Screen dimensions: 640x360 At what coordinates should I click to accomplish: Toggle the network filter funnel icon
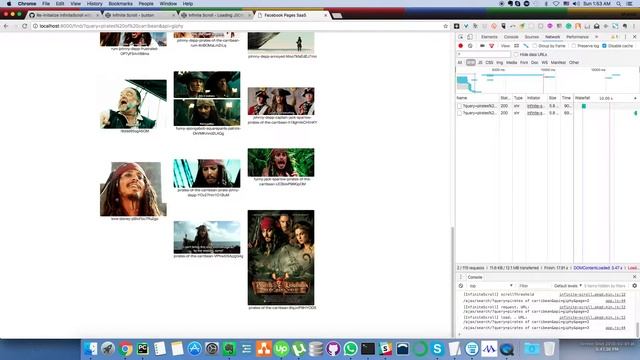491,46
